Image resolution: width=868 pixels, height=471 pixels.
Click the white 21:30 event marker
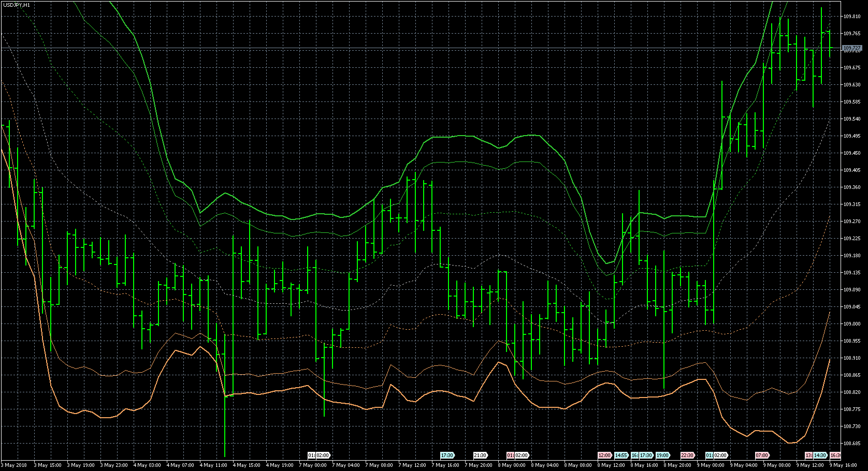click(x=480, y=455)
